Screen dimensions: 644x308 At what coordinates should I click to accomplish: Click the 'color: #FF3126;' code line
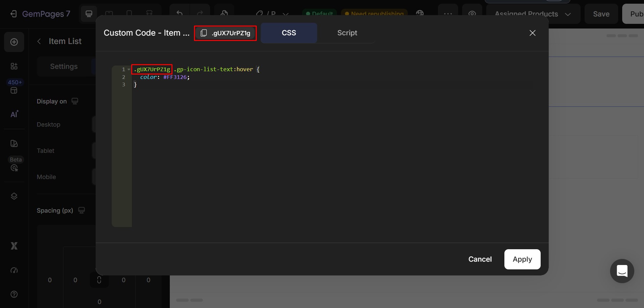(165, 77)
